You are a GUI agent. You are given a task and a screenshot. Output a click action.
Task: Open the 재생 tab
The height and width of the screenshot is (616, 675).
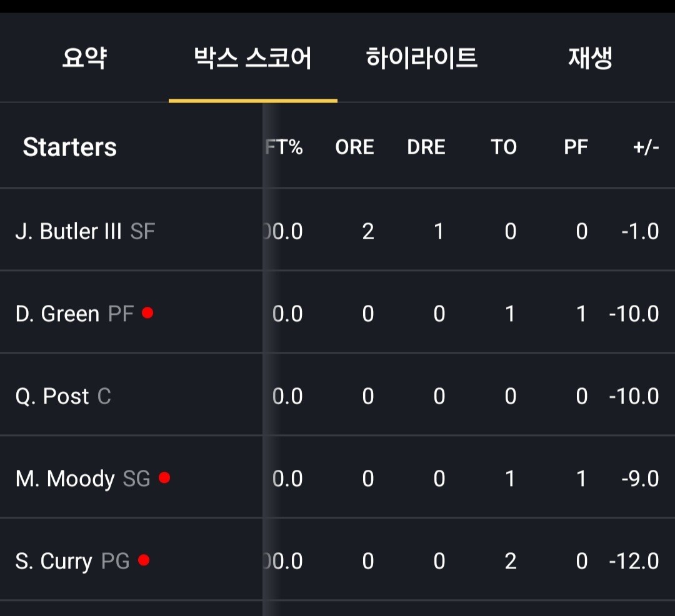[590, 59]
